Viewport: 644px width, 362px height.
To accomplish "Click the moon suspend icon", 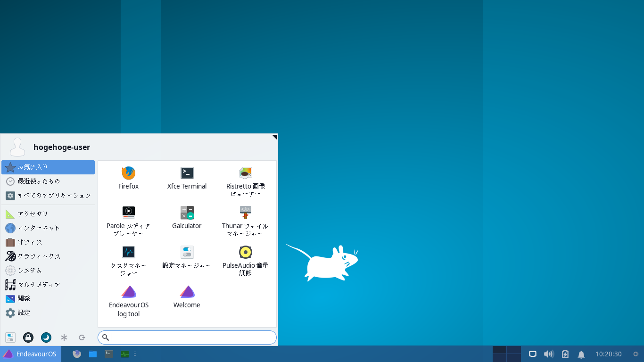I will click(46, 337).
